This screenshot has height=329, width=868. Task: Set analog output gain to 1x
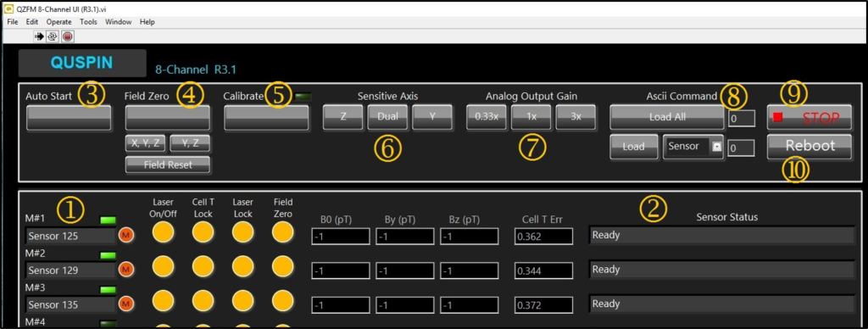coord(531,117)
